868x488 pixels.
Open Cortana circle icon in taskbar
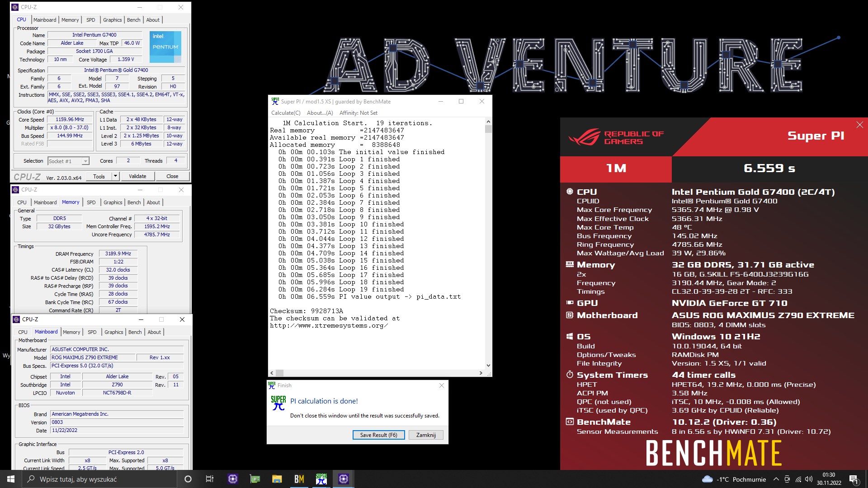pyautogui.click(x=188, y=479)
